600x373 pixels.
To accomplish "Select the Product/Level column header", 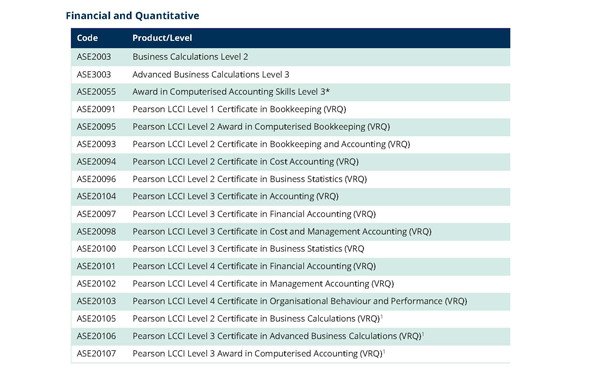I will click(x=162, y=38).
